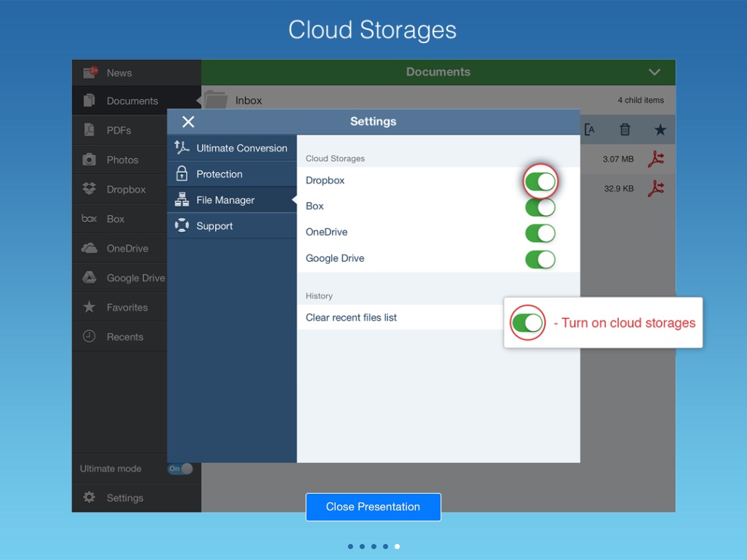Screen dimensions: 747x560
Task: Toggle the Ultimate mode switch
Action: click(x=180, y=469)
